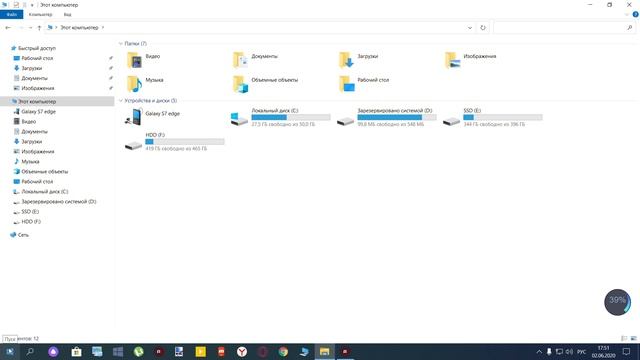Open address bar history dropdown
The image size is (640, 360).
click(470, 28)
